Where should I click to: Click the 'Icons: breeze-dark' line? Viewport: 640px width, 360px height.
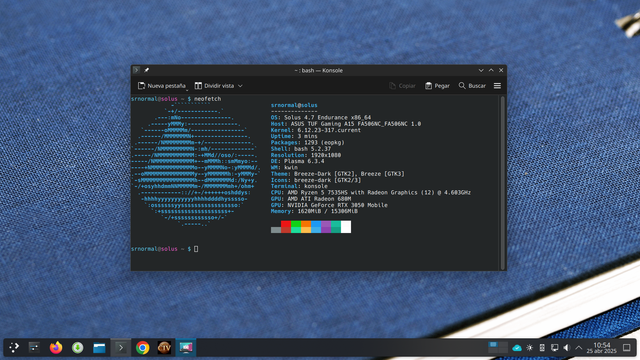[x=316, y=180]
